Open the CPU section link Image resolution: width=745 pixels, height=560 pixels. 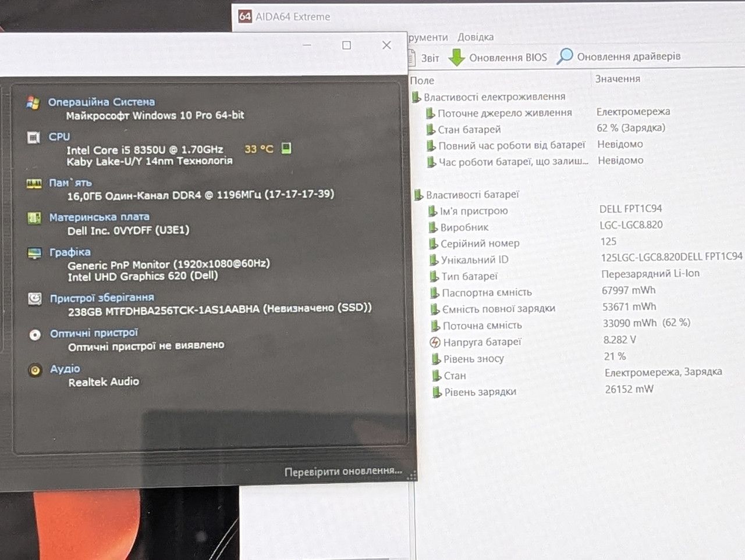[x=59, y=137]
